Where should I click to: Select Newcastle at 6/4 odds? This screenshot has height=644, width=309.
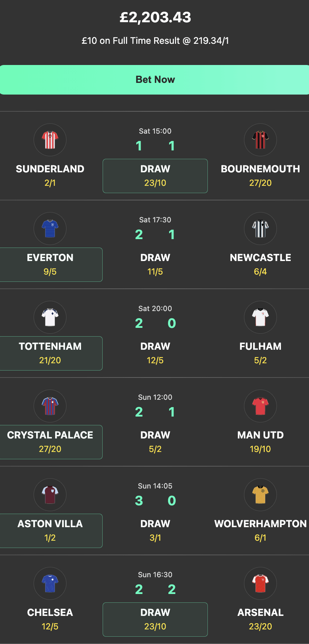(x=260, y=264)
